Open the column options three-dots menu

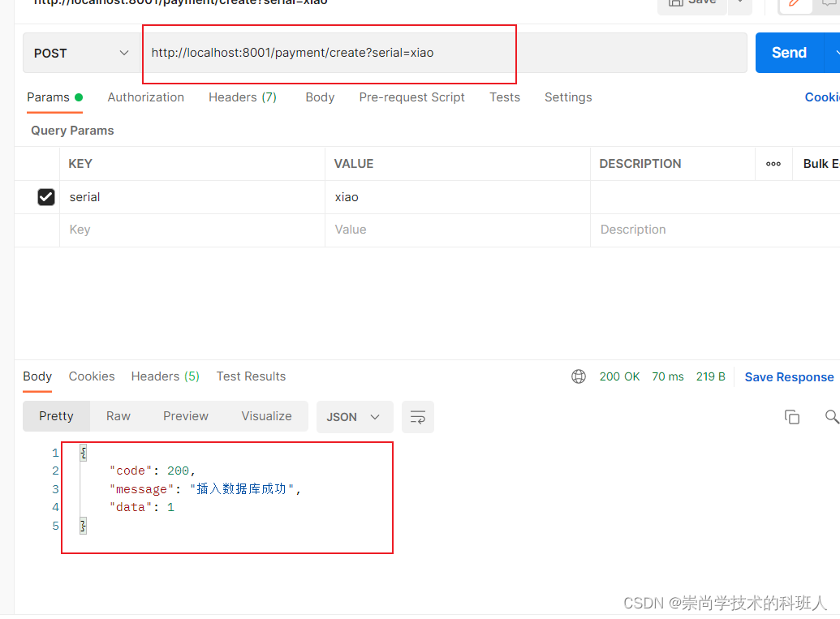tap(773, 164)
